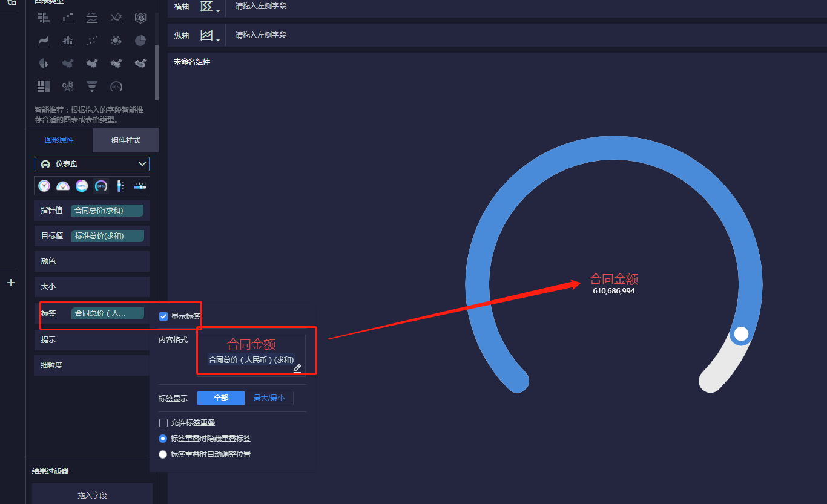Open the 合同总价(人... label field menu

click(x=108, y=313)
